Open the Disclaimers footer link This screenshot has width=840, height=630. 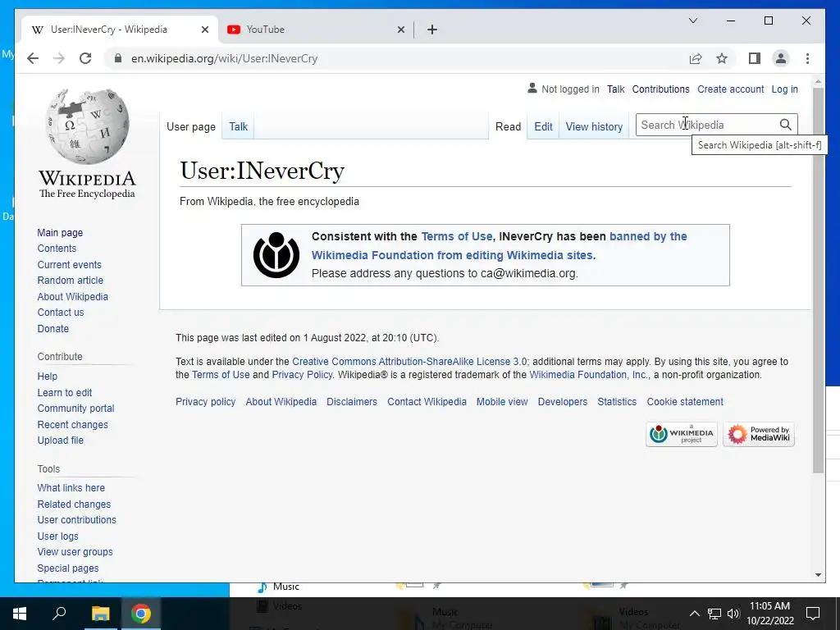352,402
